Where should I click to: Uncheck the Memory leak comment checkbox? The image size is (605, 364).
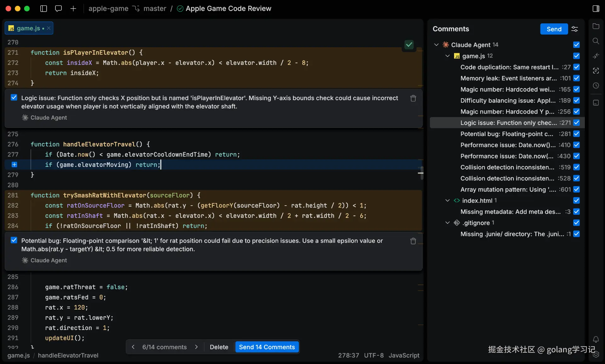(x=576, y=78)
